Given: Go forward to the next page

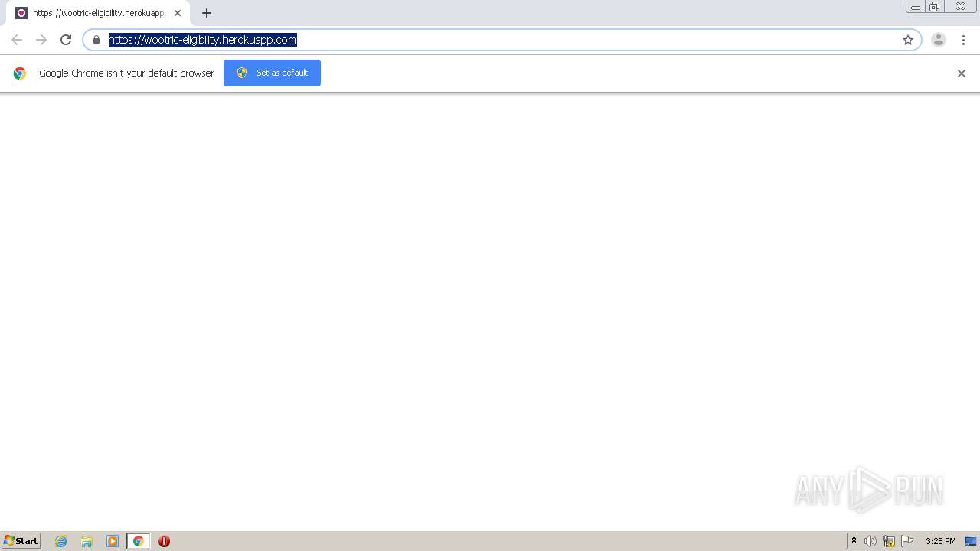Looking at the screenshot, I should point(41,40).
